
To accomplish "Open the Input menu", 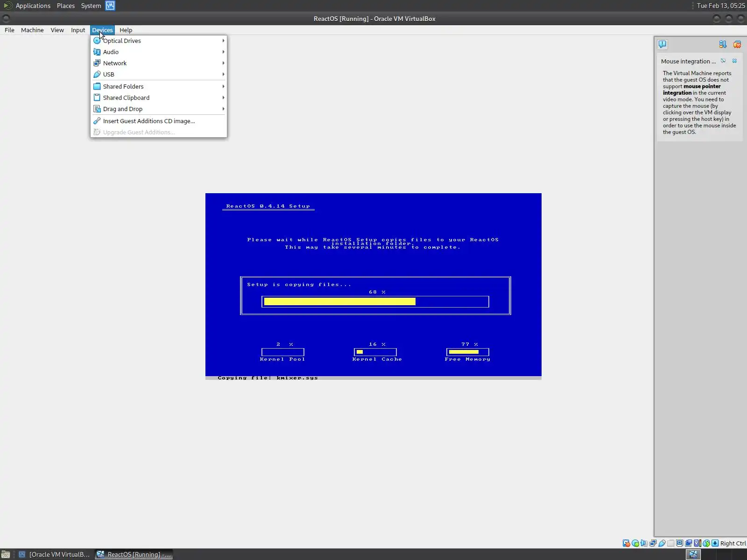I will pos(78,30).
